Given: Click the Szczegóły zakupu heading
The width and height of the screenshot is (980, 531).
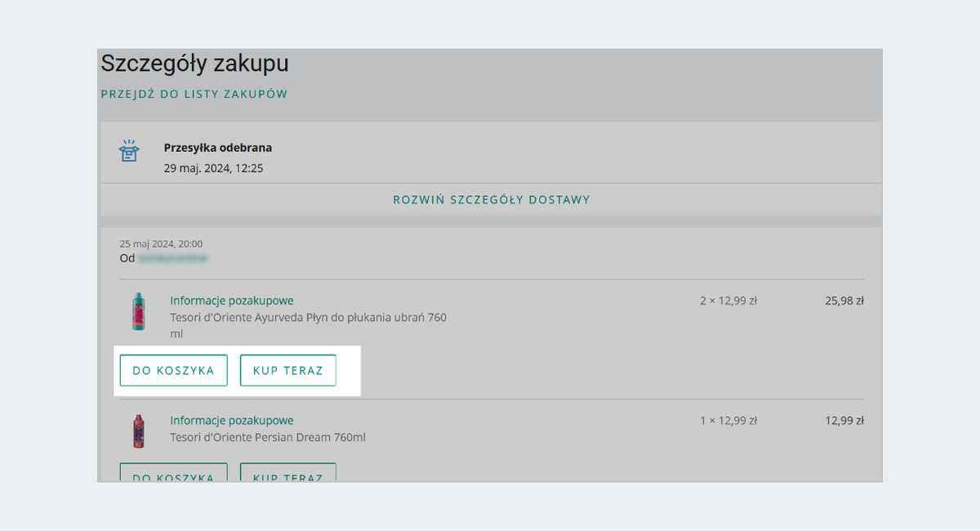Looking at the screenshot, I should pos(194,64).
